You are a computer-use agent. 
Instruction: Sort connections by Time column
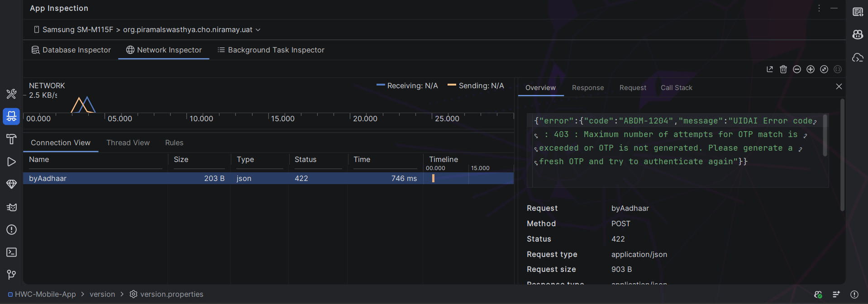[x=386, y=160]
